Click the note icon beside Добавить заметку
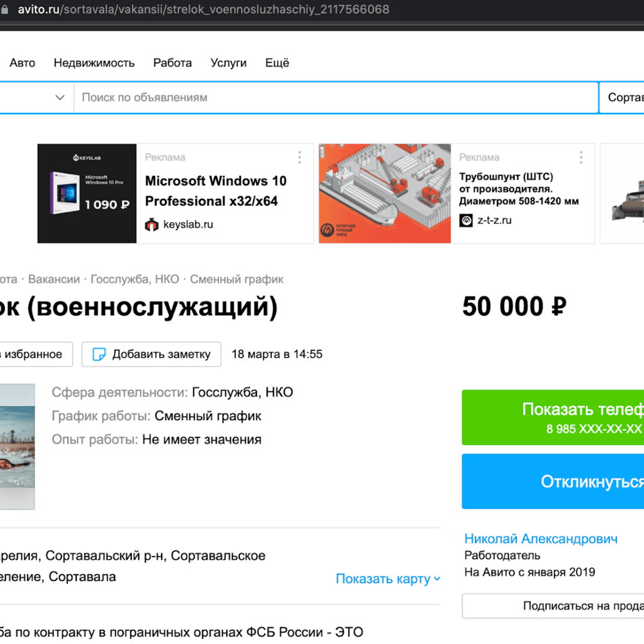This screenshot has height=644, width=644. point(99,354)
